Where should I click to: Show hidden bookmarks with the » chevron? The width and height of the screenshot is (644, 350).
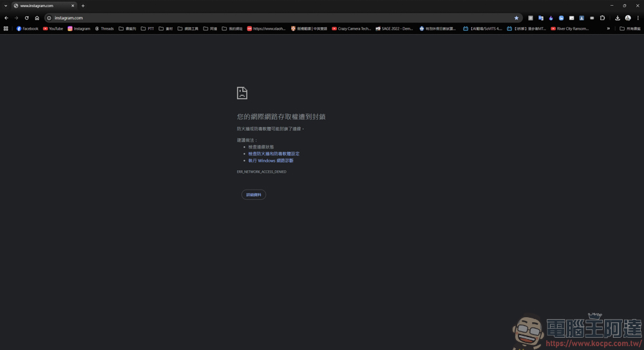(x=609, y=29)
